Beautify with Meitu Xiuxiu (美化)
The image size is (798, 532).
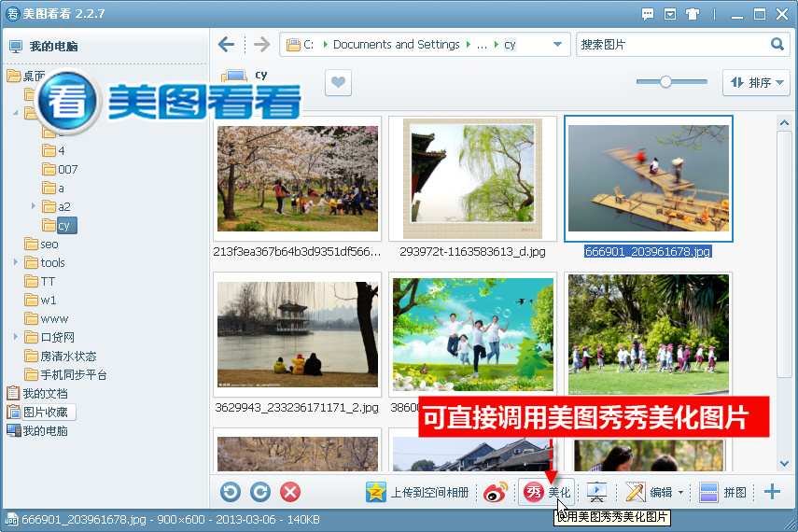click(x=547, y=492)
